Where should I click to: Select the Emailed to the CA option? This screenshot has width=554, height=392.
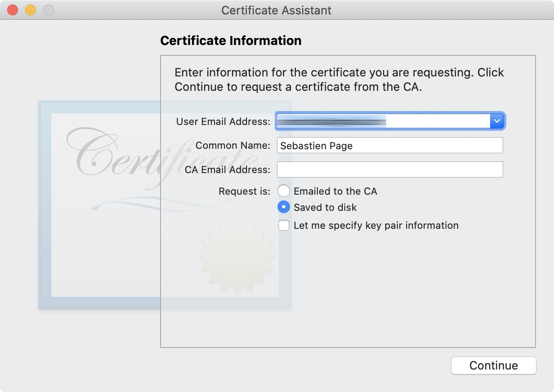[x=283, y=191]
